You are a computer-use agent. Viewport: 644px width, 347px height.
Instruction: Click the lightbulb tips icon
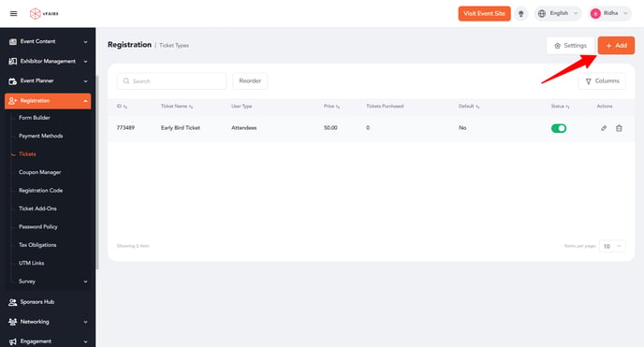point(520,13)
